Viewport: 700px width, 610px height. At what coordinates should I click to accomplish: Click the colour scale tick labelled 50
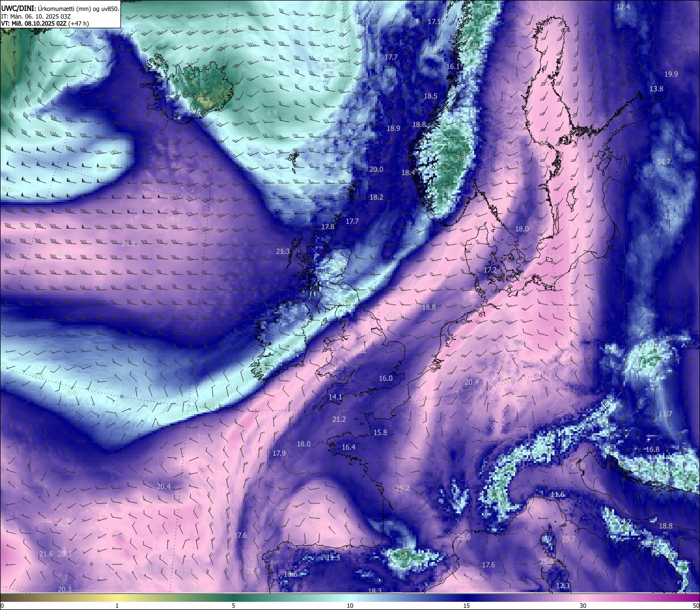click(x=696, y=606)
